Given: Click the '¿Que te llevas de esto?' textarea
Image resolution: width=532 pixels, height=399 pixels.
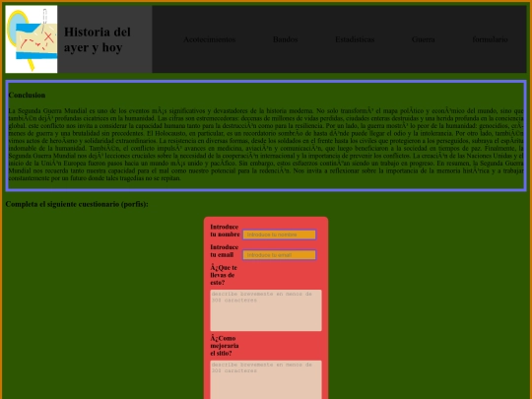Looking at the screenshot, I should [266, 310].
